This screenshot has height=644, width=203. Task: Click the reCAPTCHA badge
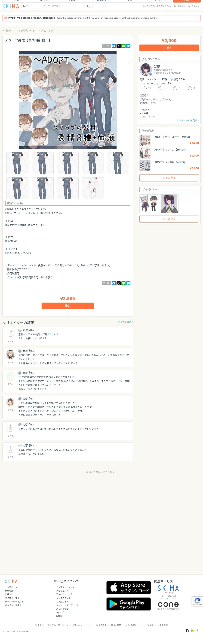pyautogui.click(x=197, y=601)
